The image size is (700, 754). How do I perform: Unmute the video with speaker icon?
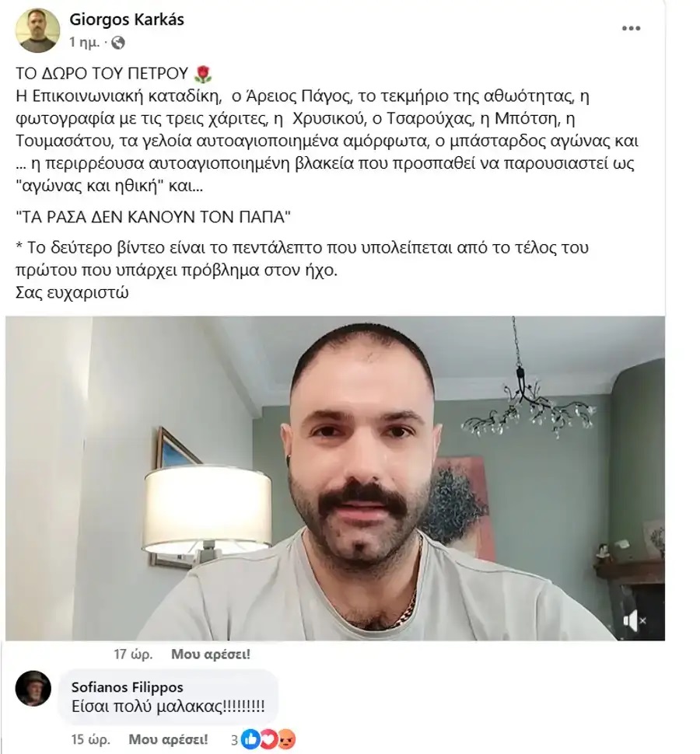(x=634, y=621)
